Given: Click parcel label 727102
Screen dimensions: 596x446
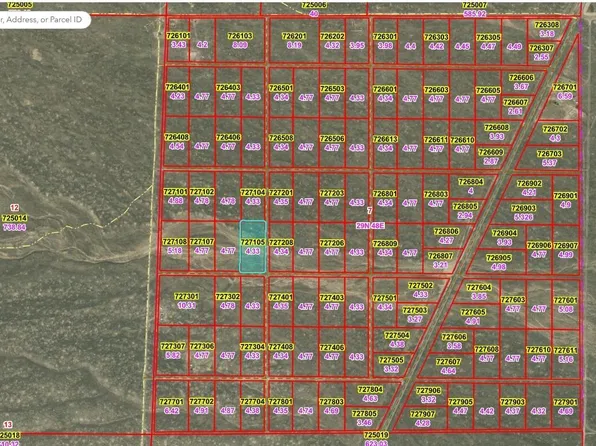Looking at the screenshot, I should pyautogui.click(x=202, y=192).
